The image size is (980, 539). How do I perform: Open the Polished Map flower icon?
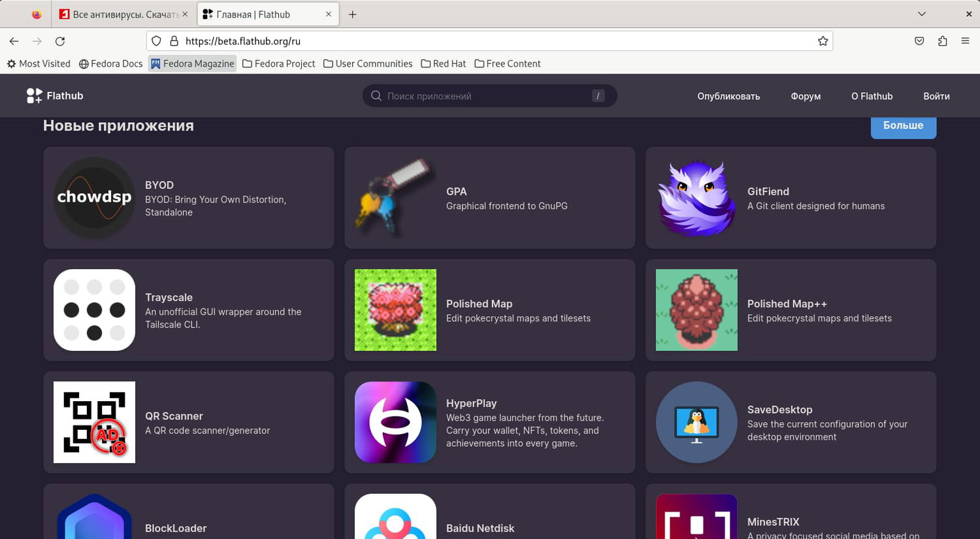(395, 310)
